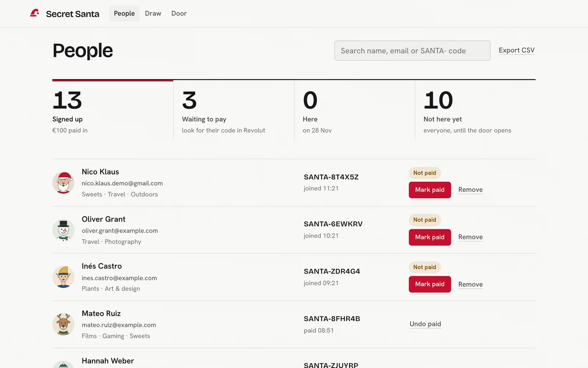
Task: Click Oliver Grant's Not paid badge
Action: point(424,220)
